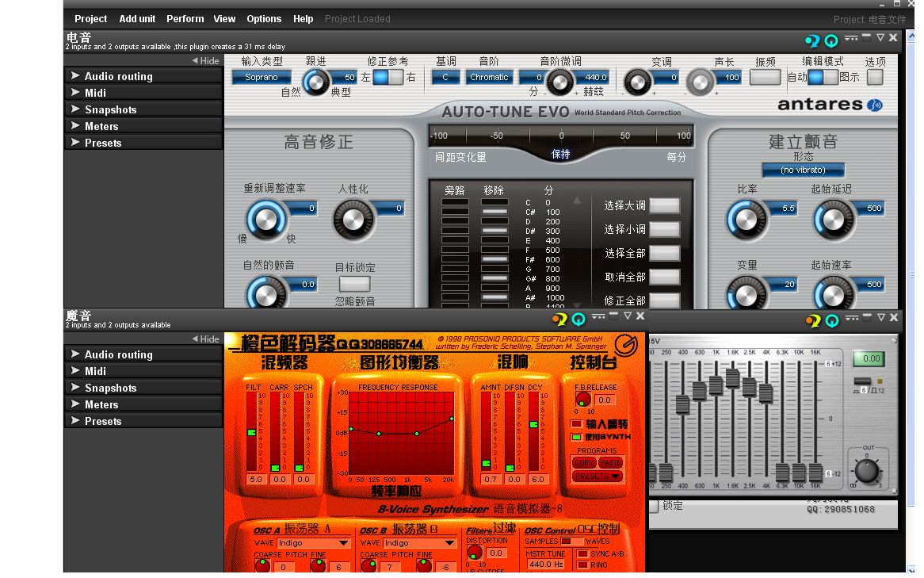Click the DCY reverb slider on vocoder
The height and width of the screenshot is (578, 924).
[x=533, y=424]
